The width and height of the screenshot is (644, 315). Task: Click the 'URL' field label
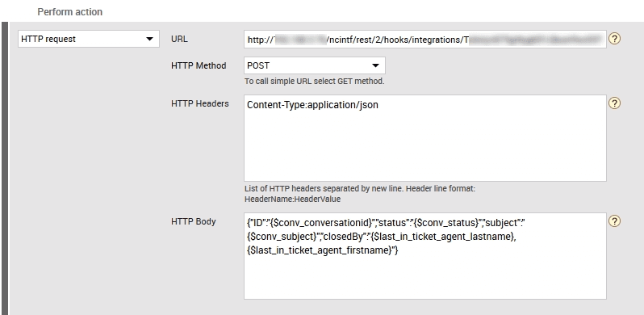pyautogui.click(x=179, y=39)
